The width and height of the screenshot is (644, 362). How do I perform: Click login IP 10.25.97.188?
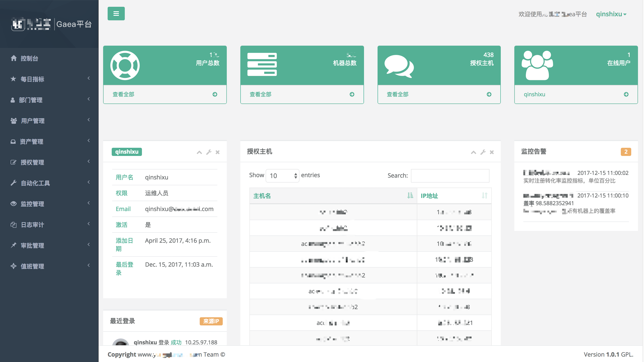[201, 342]
